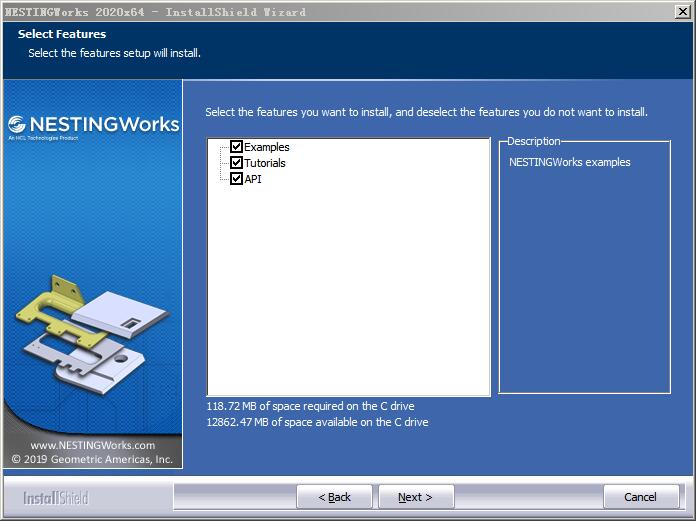Click the sheet metal parts illustration
696x521 pixels.
point(92,335)
